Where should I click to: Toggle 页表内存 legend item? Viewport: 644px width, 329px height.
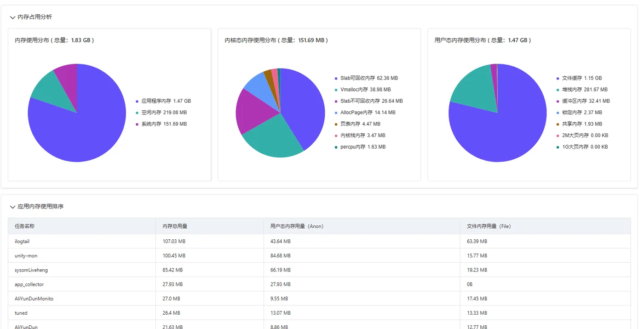coord(357,124)
